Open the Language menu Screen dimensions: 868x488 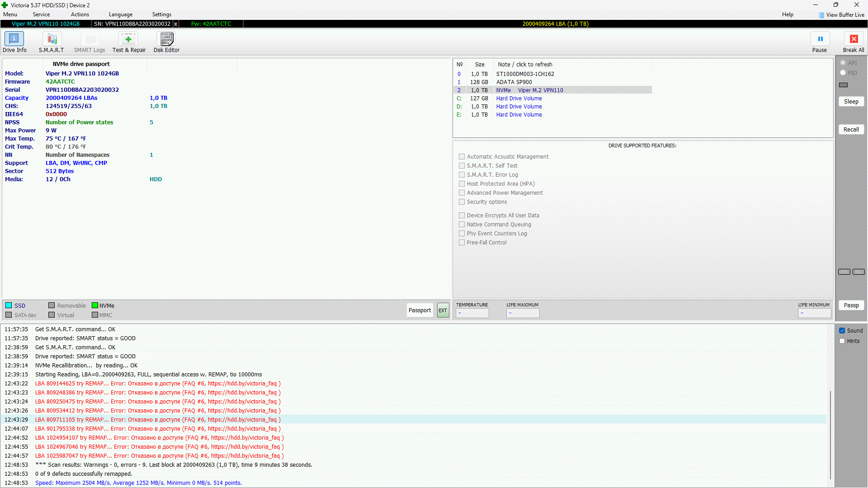(x=120, y=14)
